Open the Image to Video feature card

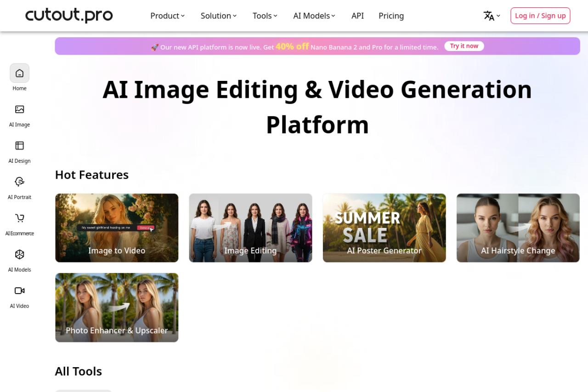coord(117,228)
